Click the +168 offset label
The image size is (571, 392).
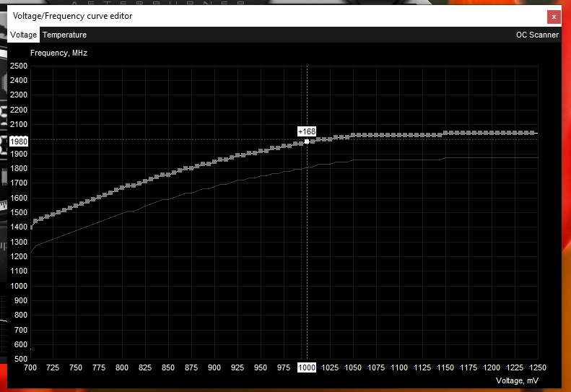[x=307, y=131]
